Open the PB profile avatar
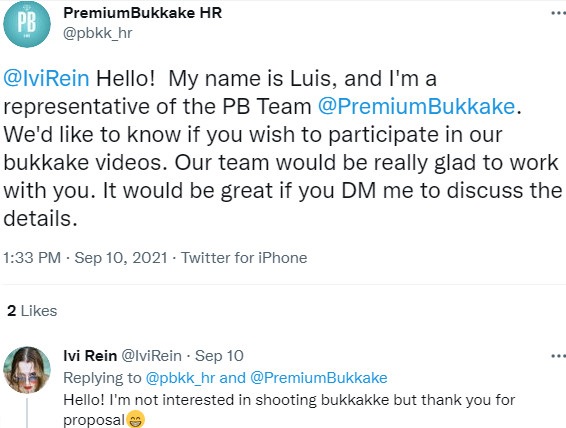 pos(27,24)
